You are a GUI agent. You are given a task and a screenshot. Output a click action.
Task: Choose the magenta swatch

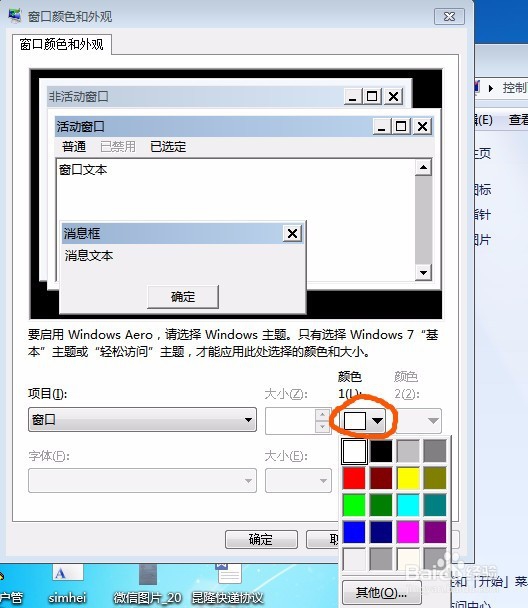408,532
